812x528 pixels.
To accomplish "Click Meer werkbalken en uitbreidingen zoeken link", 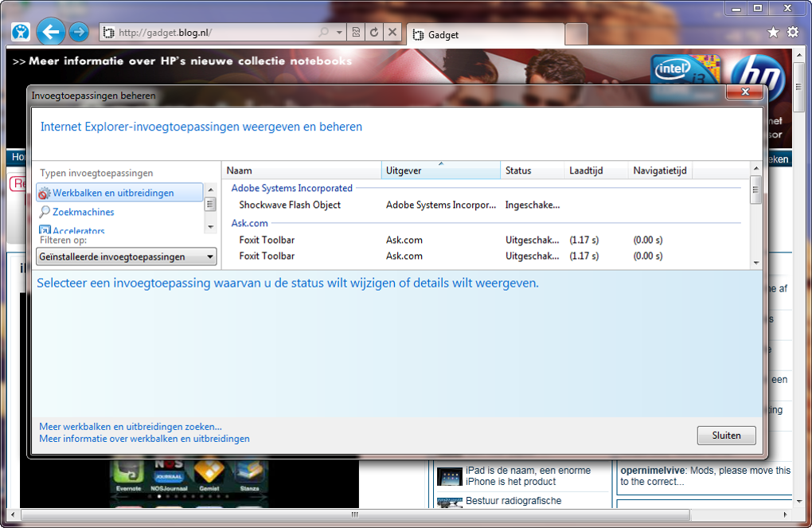I will 131,427.
